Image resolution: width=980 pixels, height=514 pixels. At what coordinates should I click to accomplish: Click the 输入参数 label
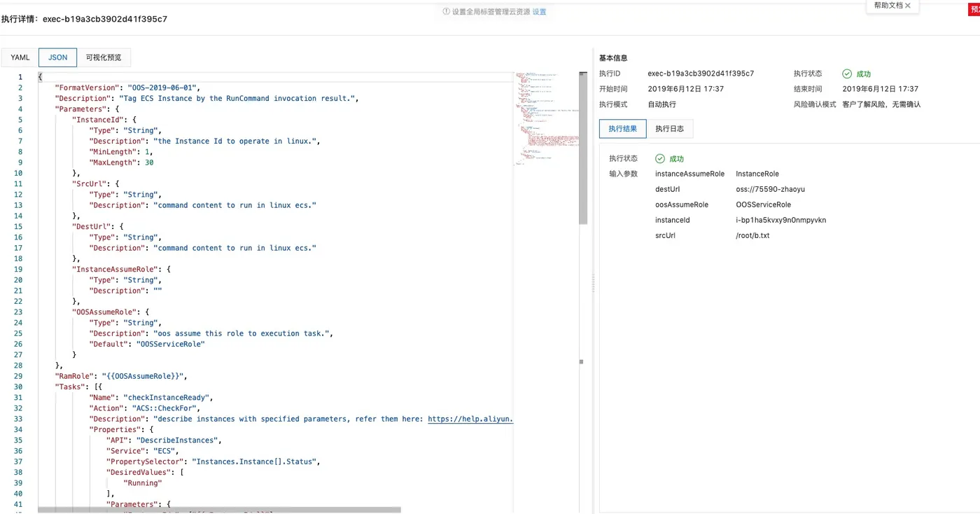pos(623,174)
